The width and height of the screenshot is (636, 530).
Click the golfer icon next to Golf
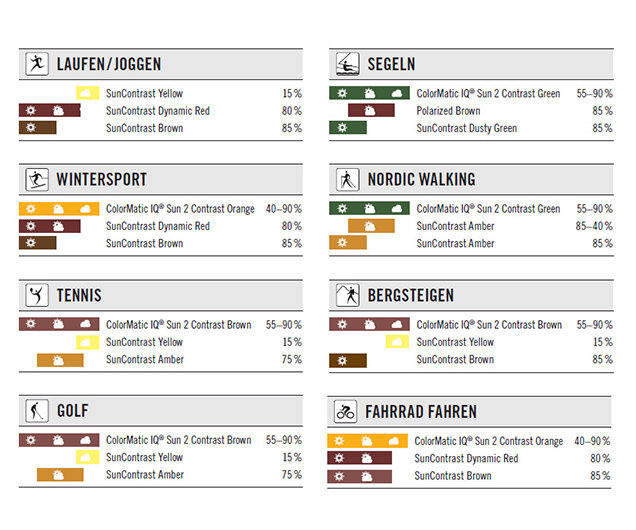point(37,411)
